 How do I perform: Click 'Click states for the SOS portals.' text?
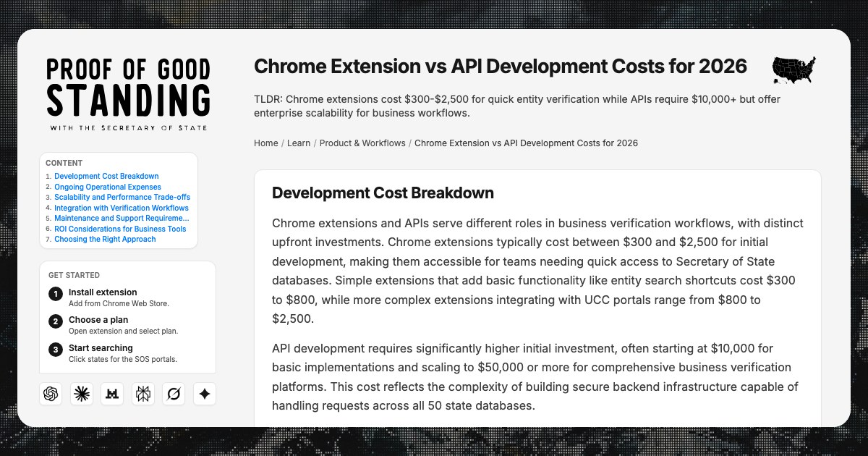pos(123,359)
